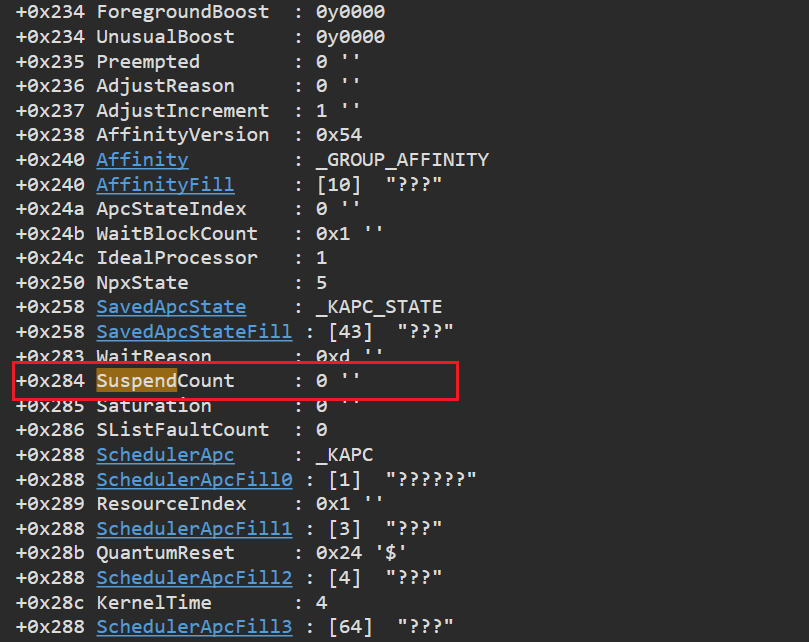This screenshot has width=809, height=642.
Task: Click the KernelTime field name
Action: click(x=154, y=602)
